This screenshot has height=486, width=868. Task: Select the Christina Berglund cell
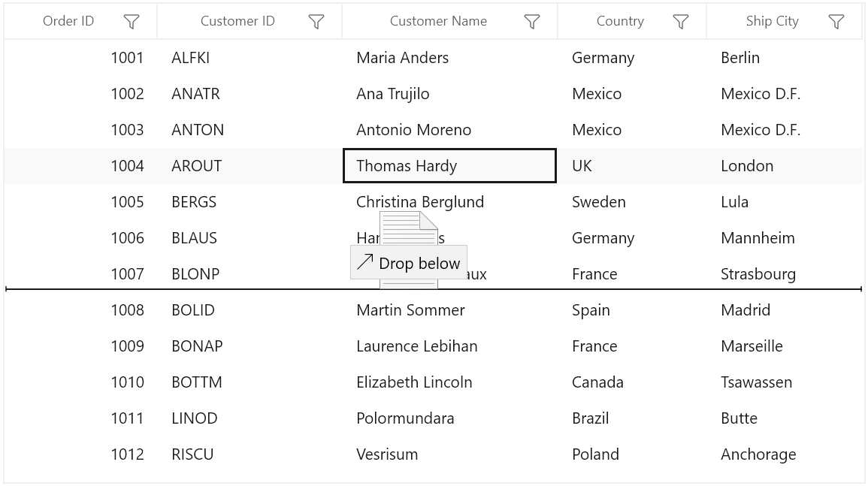pos(450,201)
